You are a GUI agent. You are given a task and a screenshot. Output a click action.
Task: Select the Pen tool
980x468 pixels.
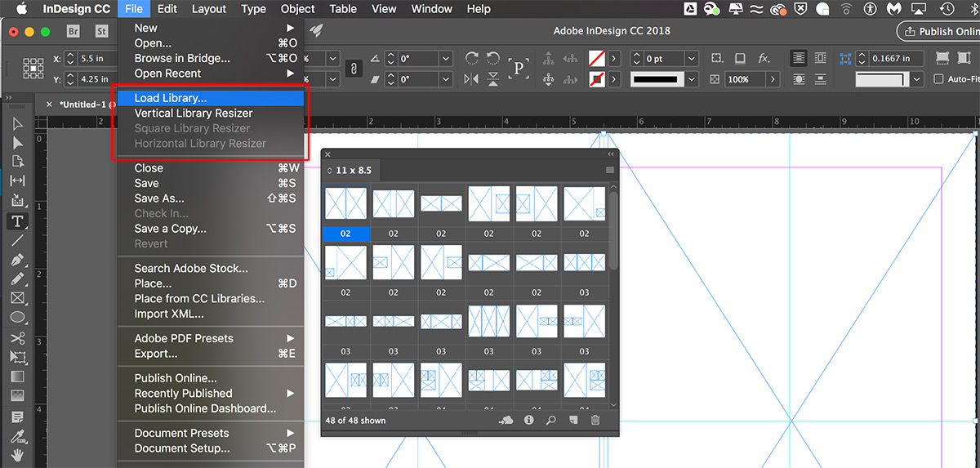pos(17,261)
